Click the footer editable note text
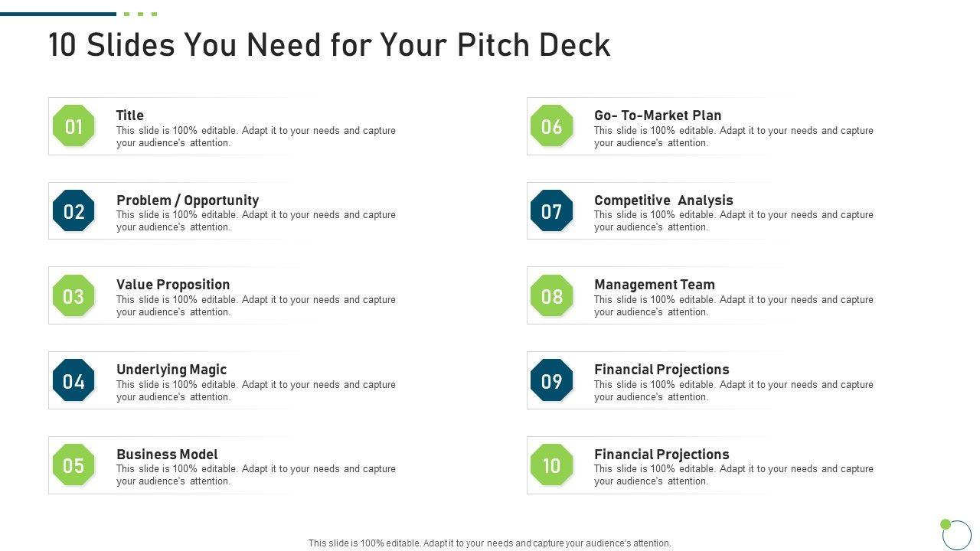The height and width of the screenshot is (551, 980). [x=490, y=543]
